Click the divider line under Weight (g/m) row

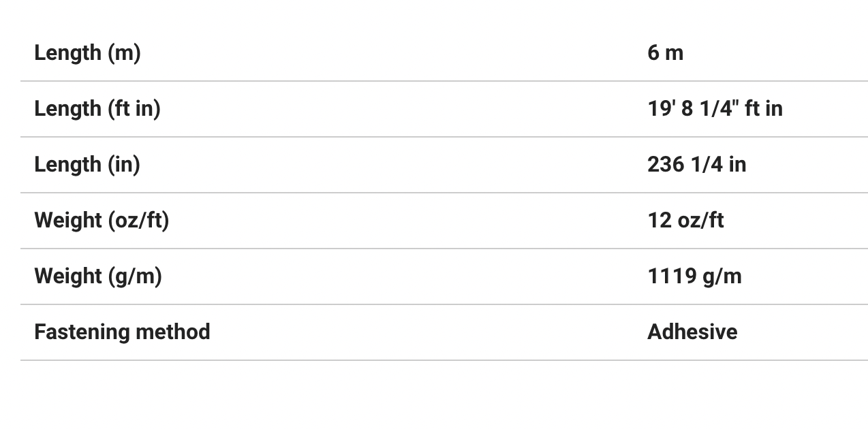tap(444, 304)
